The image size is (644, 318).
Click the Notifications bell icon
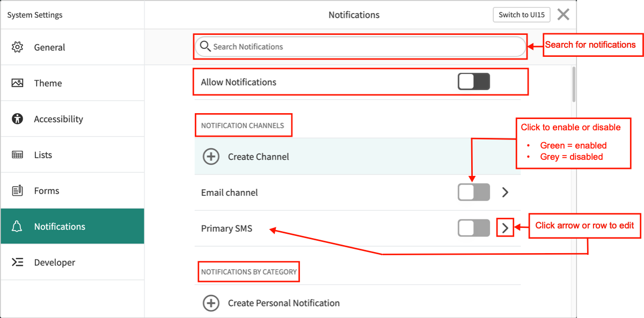click(17, 226)
